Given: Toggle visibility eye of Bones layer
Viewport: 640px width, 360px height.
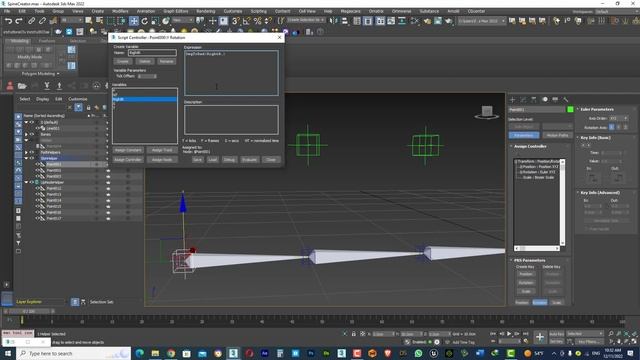Looking at the screenshot, I should tap(32, 134).
